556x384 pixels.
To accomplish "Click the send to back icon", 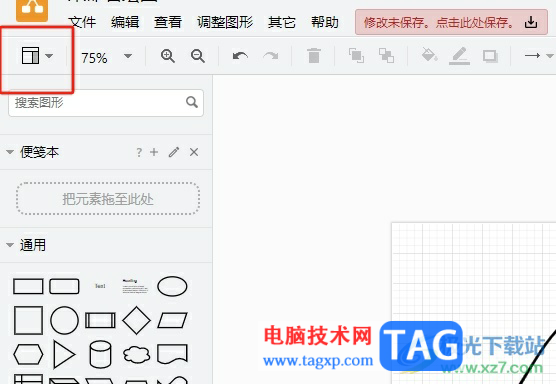I will pyautogui.click(x=386, y=56).
